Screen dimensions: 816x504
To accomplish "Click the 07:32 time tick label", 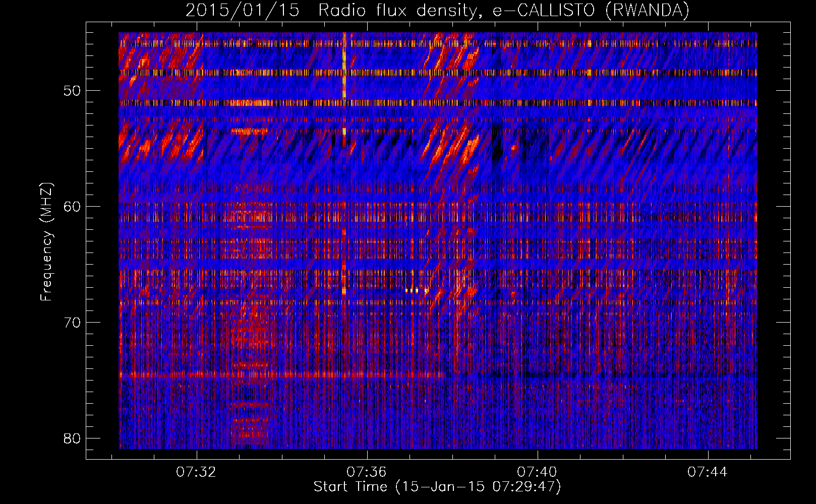I will (196, 472).
